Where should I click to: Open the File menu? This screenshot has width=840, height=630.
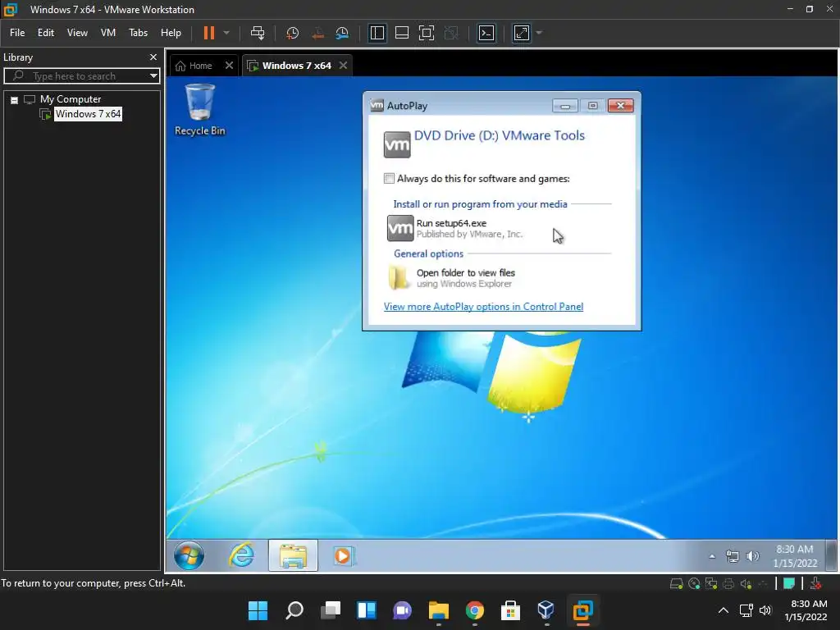pyautogui.click(x=17, y=33)
